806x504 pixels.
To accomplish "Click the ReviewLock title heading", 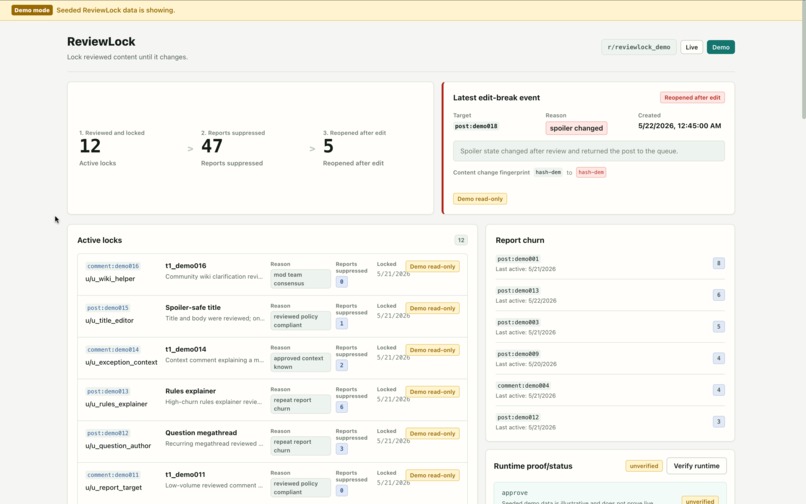I will pos(101,42).
